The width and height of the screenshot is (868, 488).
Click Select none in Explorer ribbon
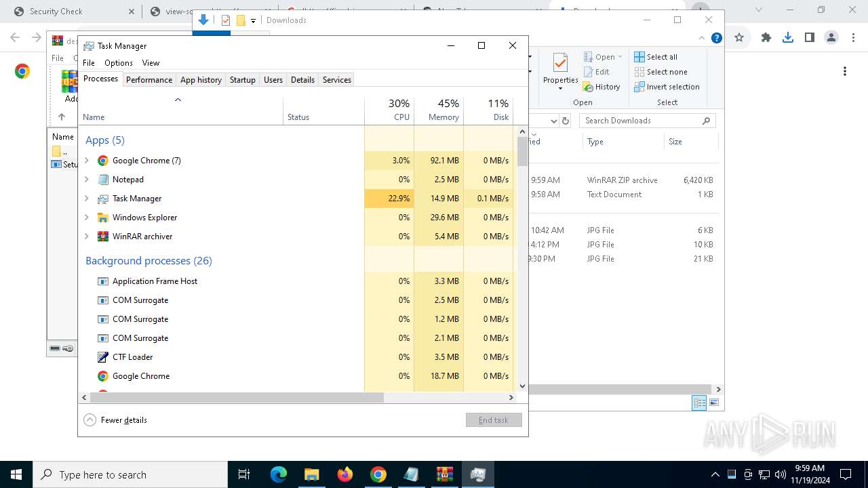click(660, 72)
